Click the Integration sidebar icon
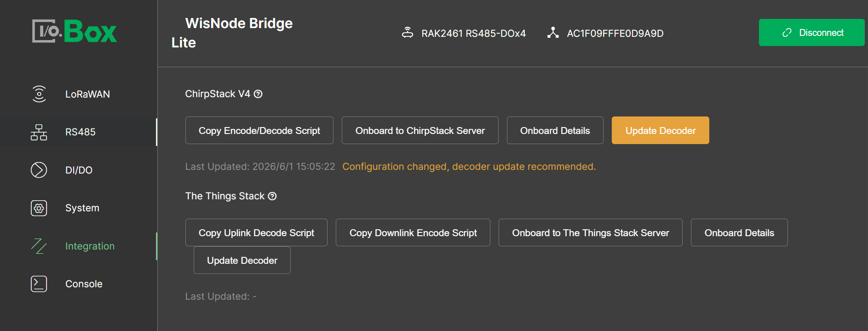The height and width of the screenshot is (331, 868). (x=39, y=246)
